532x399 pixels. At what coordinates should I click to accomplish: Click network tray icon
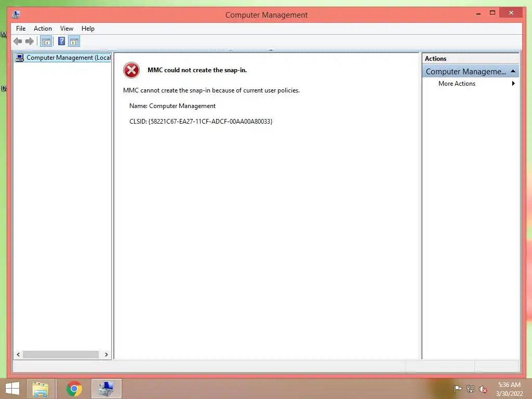point(470,389)
